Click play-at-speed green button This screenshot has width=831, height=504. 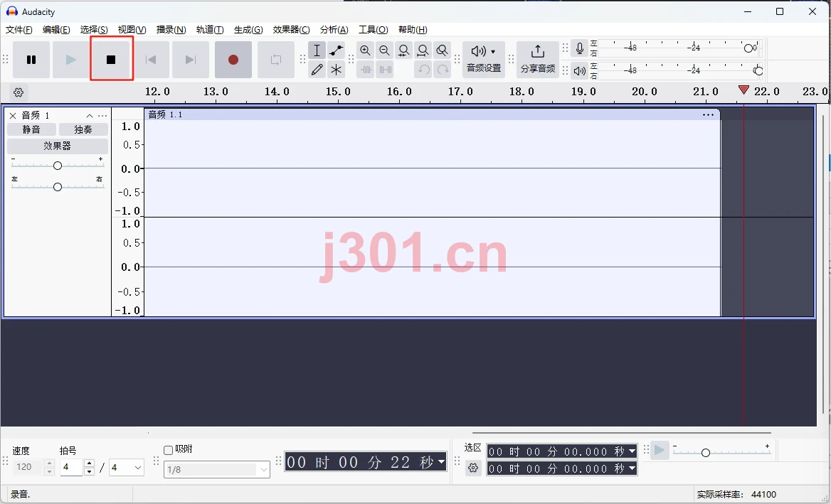click(x=660, y=451)
